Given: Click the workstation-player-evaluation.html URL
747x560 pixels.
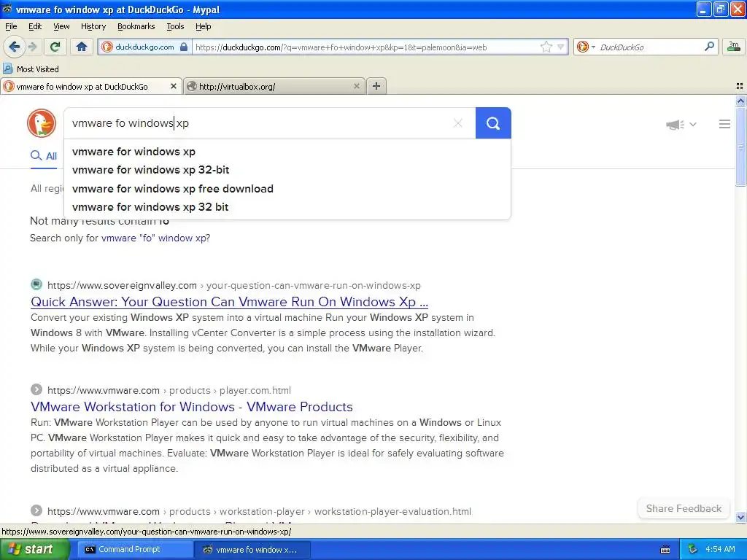Looking at the screenshot, I should coord(259,511).
